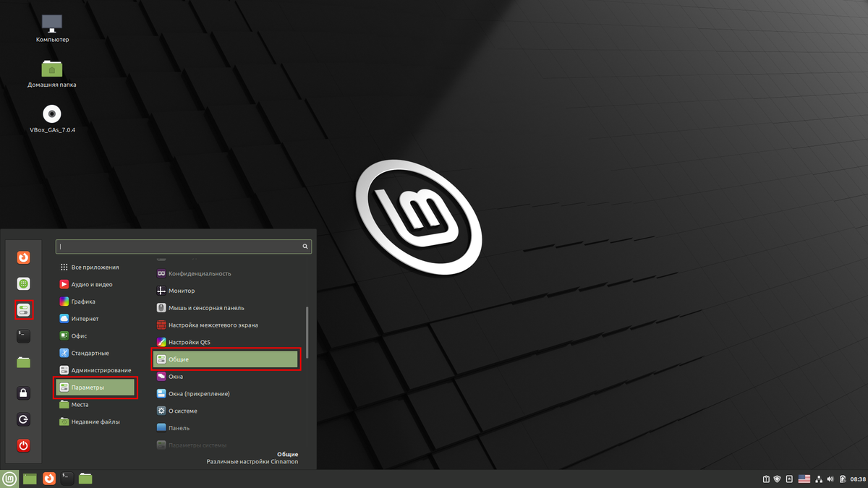Select the Аудио и видео category
Viewport: 868px width, 488px height.
pyautogui.click(x=96, y=285)
